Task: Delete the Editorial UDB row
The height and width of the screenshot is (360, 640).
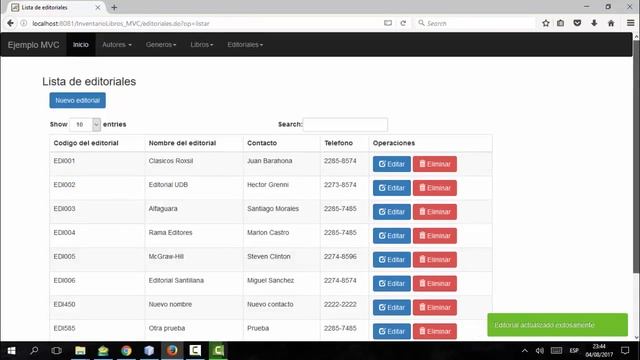Action: 435,188
